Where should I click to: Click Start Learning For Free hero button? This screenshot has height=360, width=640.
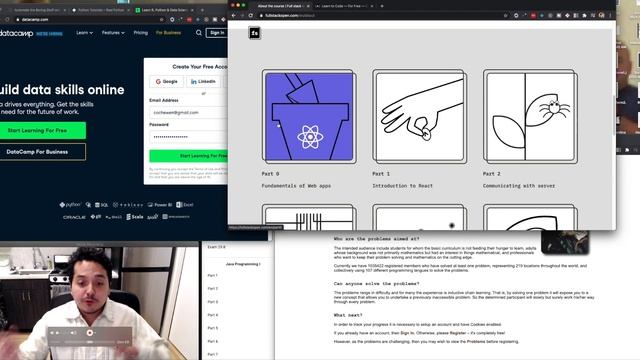(x=42, y=131)
